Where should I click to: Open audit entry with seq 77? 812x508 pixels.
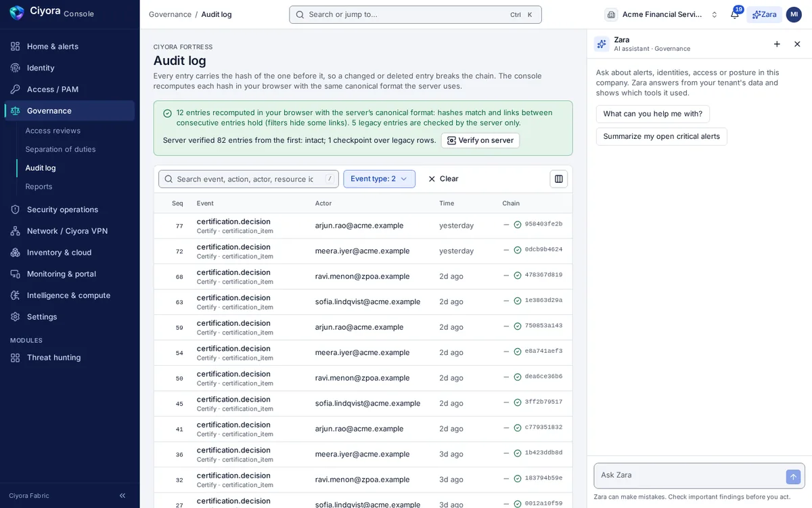click(363, 226)
